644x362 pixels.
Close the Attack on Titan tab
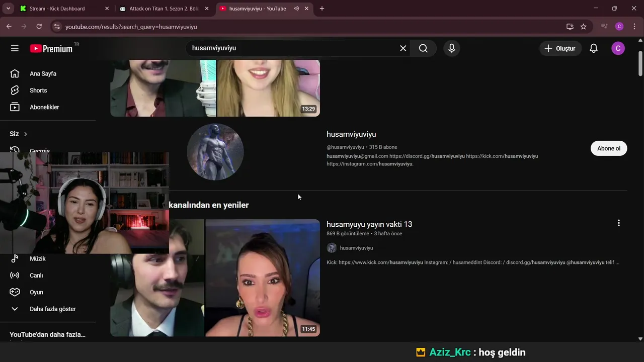coord(206,9)
